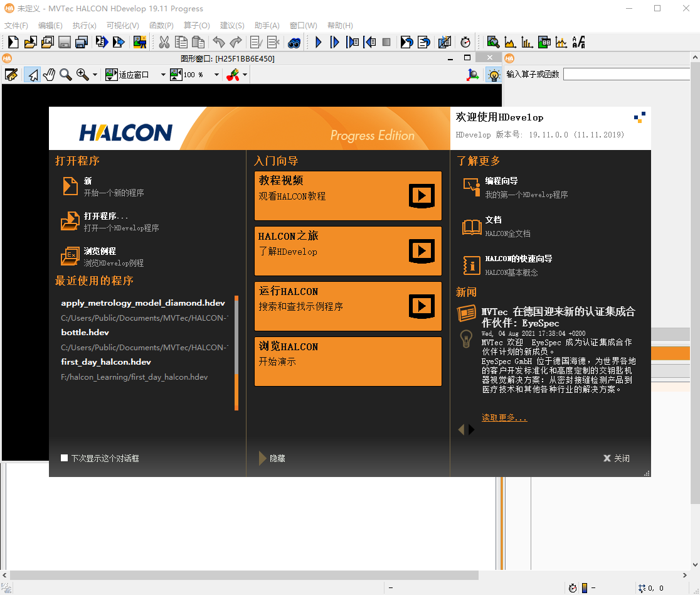700x595 pixels.
Task: Open 读取更多 news link
Action: [x=504, y=417]
